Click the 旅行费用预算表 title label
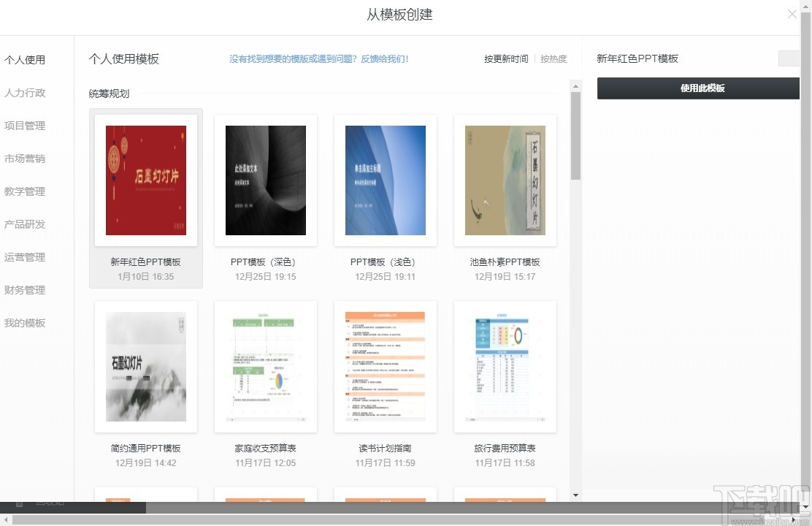Viewport: 812px width, 526px height. coord(505,449)
